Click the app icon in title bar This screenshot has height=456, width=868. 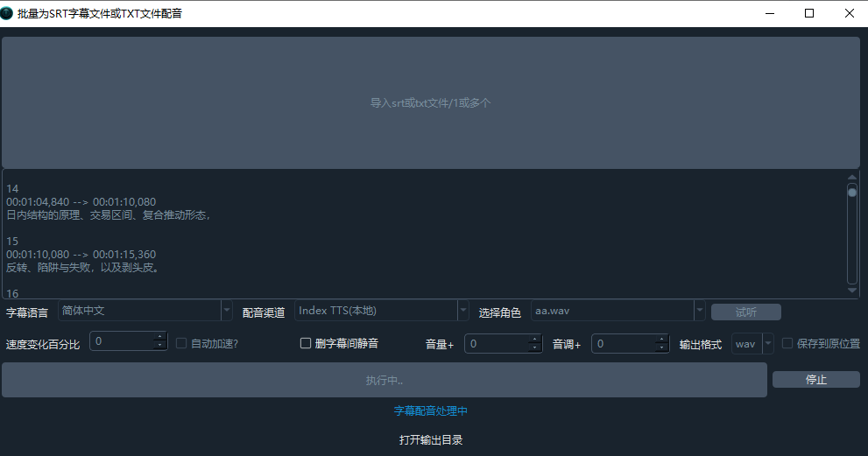click(x=8, y=13)
